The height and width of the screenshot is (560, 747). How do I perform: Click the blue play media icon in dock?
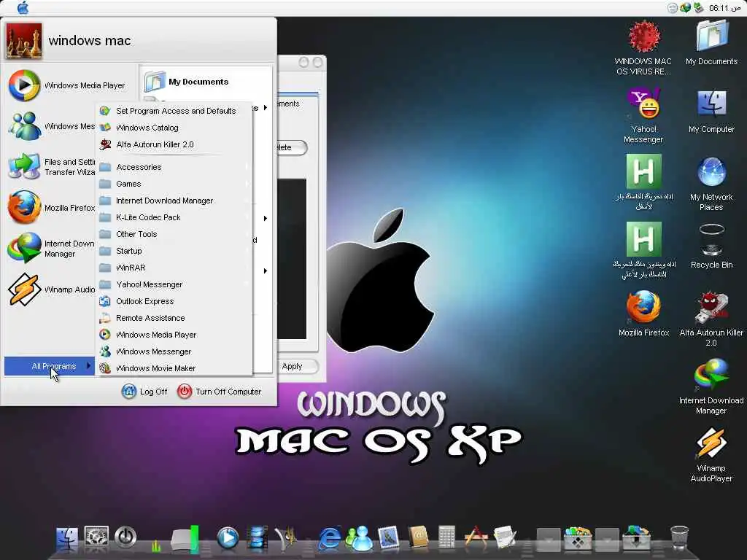[x=228, y=538]
